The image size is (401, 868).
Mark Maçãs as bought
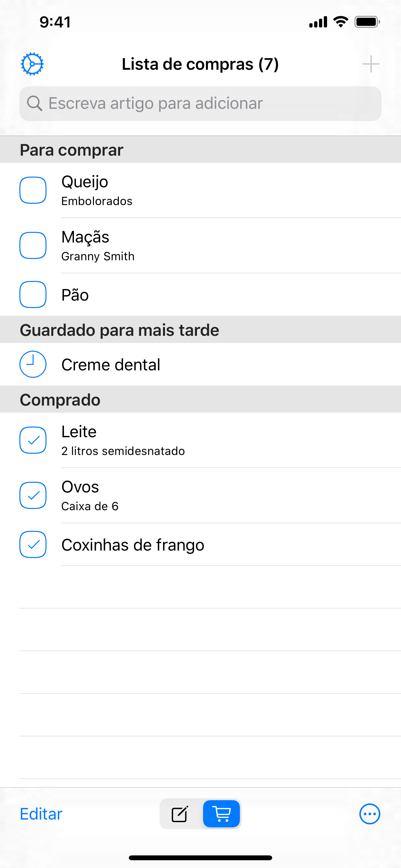click(x=33, y=245)
